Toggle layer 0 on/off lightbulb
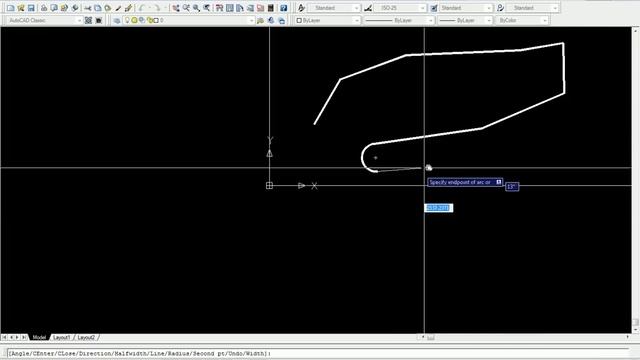This screenshot has height=360, width=640. 127,20
